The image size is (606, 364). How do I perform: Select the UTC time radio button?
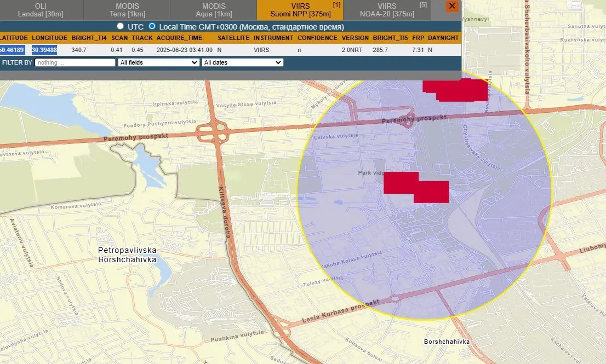tap(120, 26)
